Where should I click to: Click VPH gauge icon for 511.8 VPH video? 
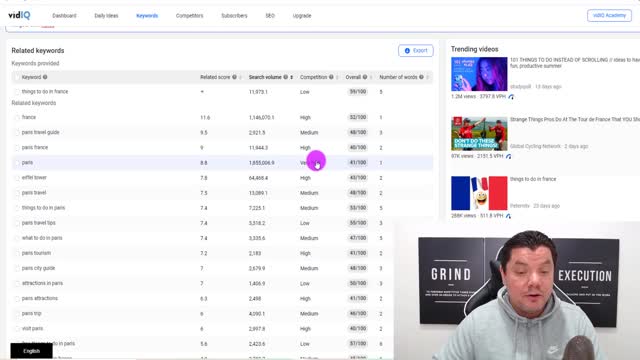(508, 216)
